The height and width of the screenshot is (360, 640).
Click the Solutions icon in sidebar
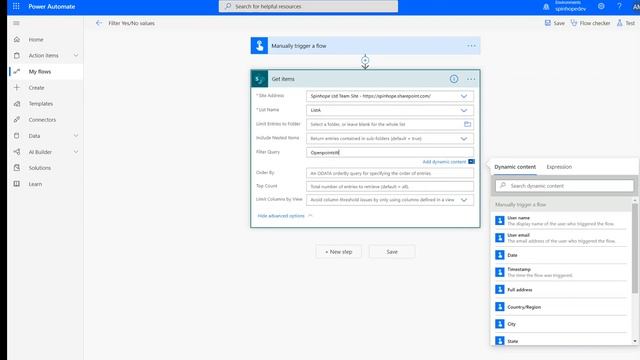tap(17, 168)
